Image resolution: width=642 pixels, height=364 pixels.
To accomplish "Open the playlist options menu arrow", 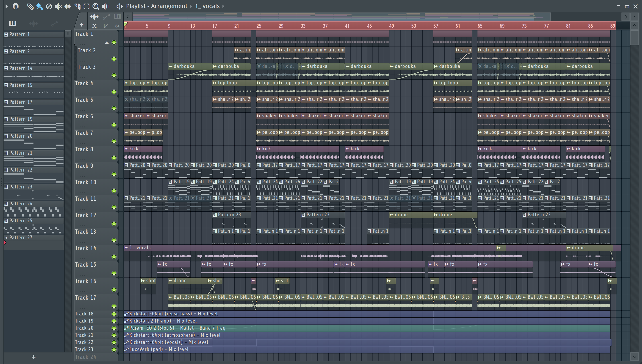I will pos(6,6).
